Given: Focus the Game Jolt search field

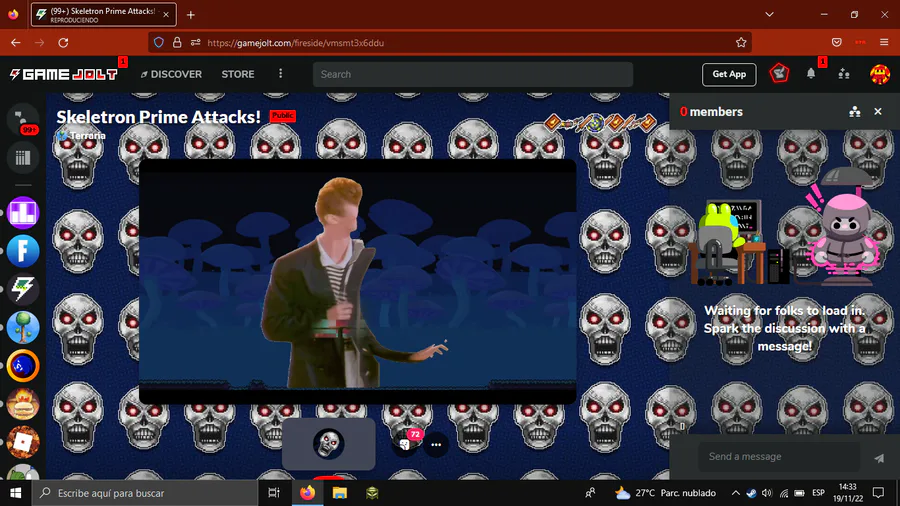Looking at the screenshot, I should click(x=472, y=74).
